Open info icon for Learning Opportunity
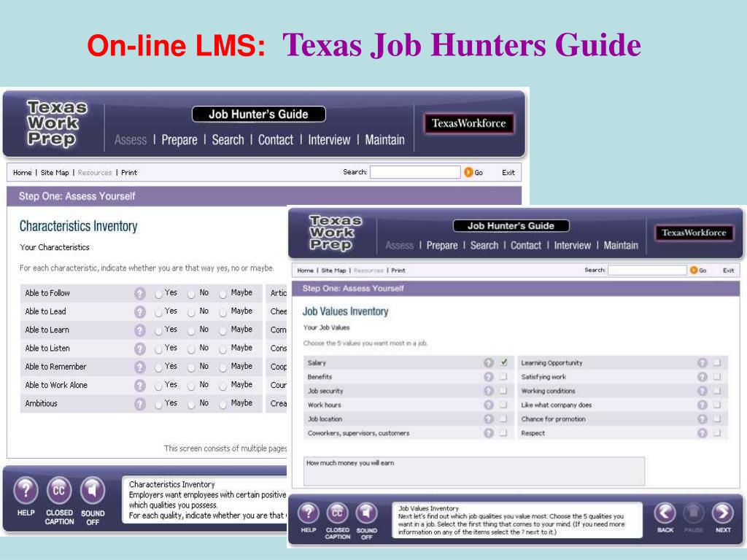 pyautogui.click(x=703, y=363)
